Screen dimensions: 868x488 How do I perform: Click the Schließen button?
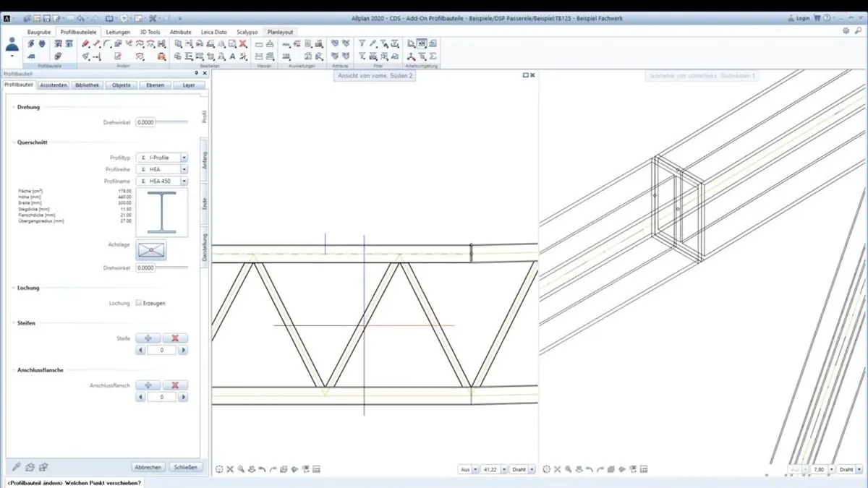(x=185, y=467)
